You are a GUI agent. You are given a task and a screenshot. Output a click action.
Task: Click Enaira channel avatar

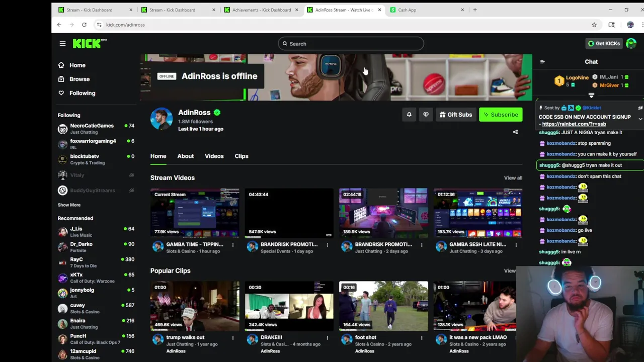point(62,324)
